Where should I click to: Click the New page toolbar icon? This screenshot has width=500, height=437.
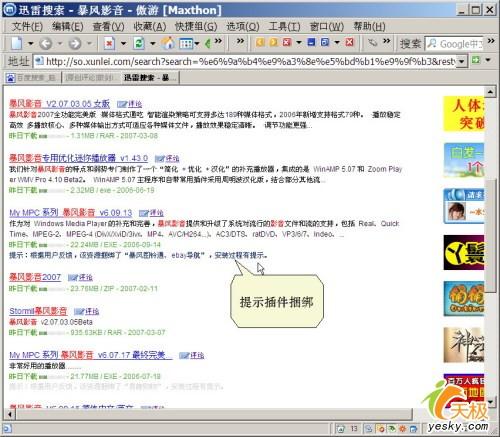click(x=17, y=43)
